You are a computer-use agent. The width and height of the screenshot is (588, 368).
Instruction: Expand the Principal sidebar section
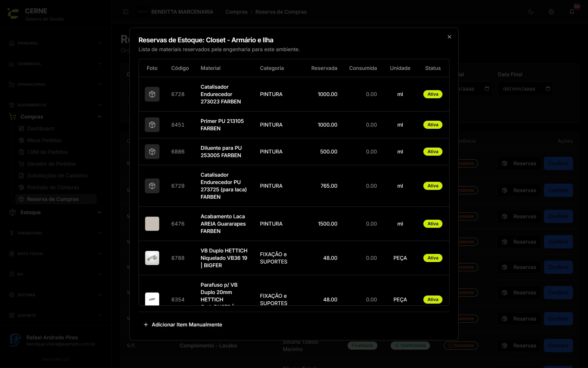click(56, 43)
